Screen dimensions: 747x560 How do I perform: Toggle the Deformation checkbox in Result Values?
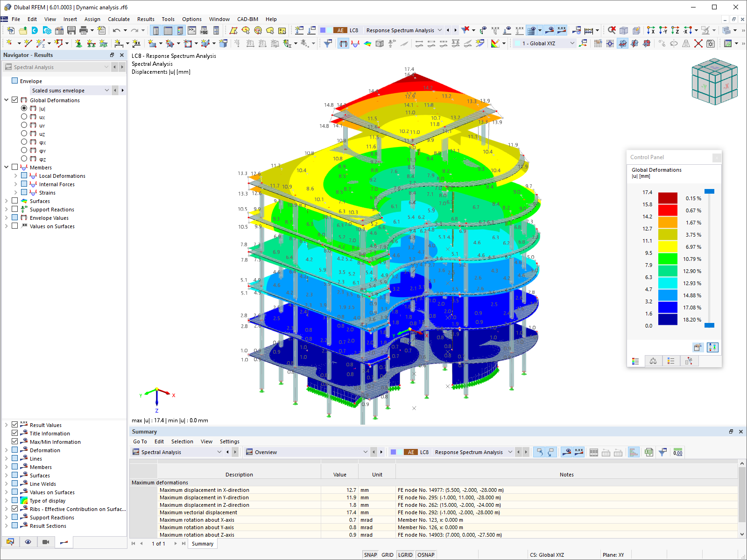point(14,450)
